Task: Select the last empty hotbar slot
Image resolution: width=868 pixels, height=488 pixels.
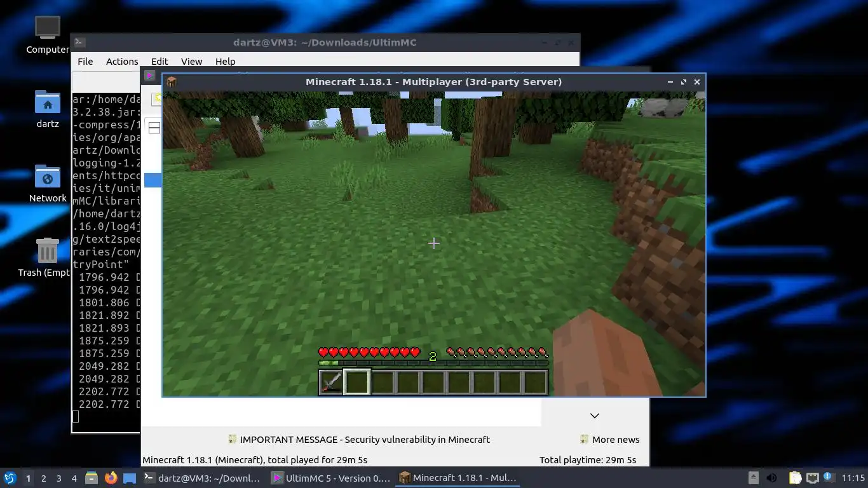Action: (x=535, y=382)
